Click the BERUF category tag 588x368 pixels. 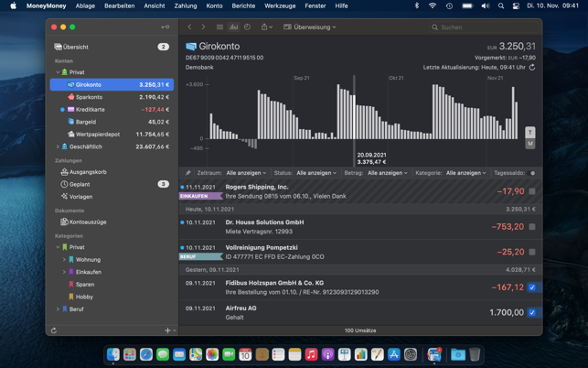201,257
